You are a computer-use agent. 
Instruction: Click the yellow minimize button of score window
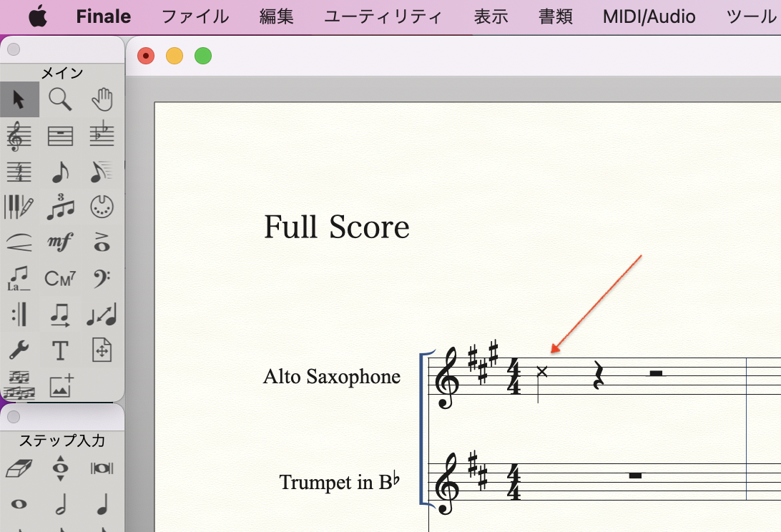(175, 56)
